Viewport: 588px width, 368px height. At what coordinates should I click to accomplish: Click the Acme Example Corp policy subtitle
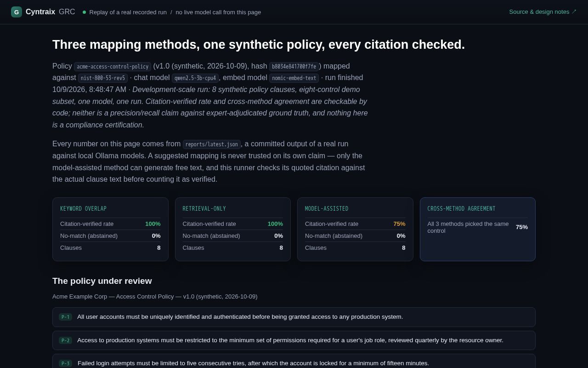coord(155,297)
